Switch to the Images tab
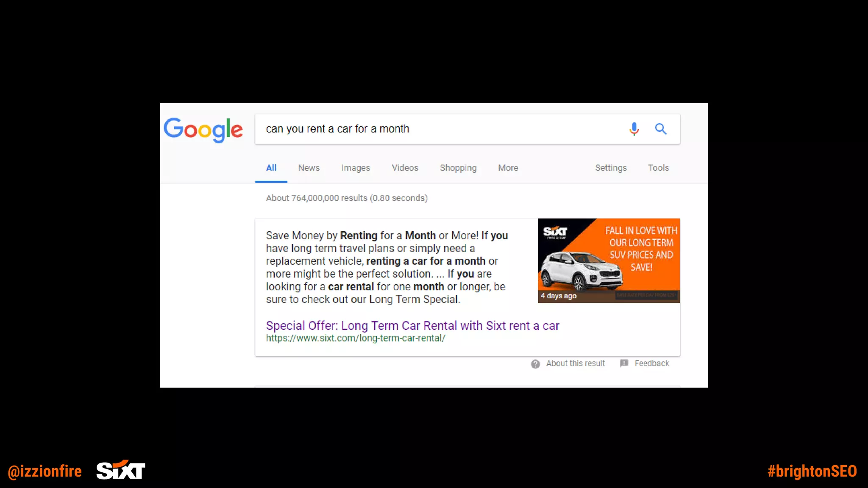 coord(356,168)
